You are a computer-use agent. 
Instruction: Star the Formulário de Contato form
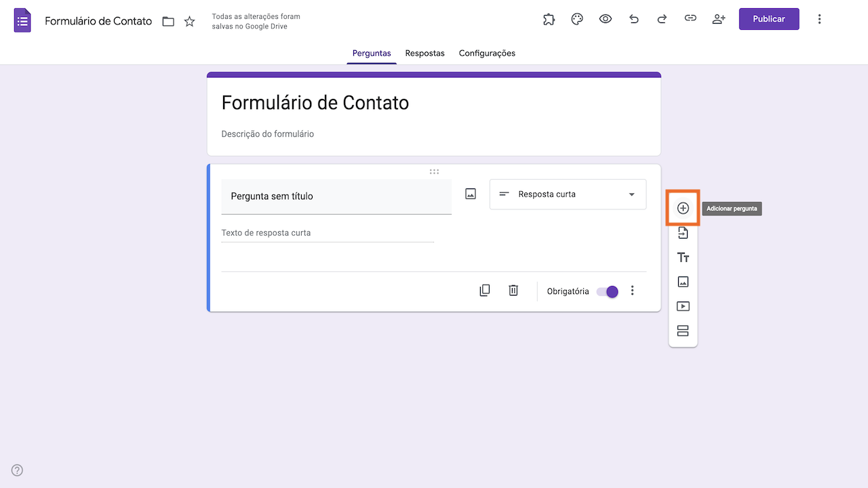tap(189, 22)
